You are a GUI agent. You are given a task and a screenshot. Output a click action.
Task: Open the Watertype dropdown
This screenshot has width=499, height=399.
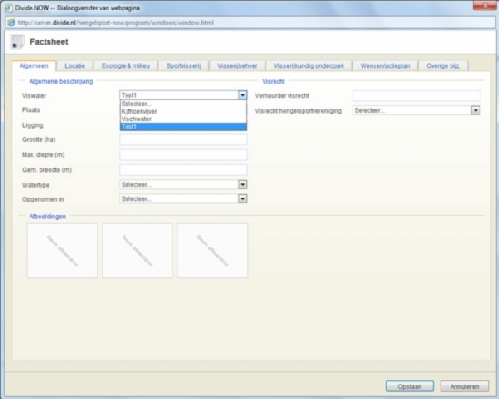coord(242,185)
